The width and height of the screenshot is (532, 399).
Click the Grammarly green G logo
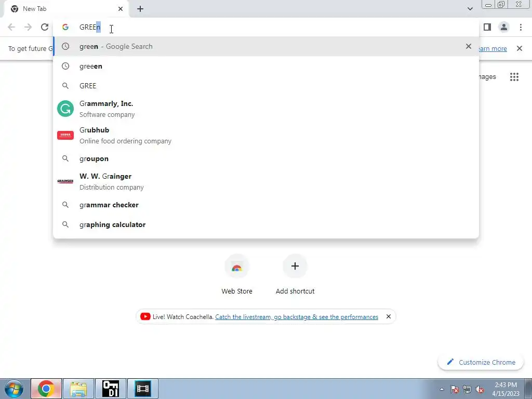click(65, 109)
